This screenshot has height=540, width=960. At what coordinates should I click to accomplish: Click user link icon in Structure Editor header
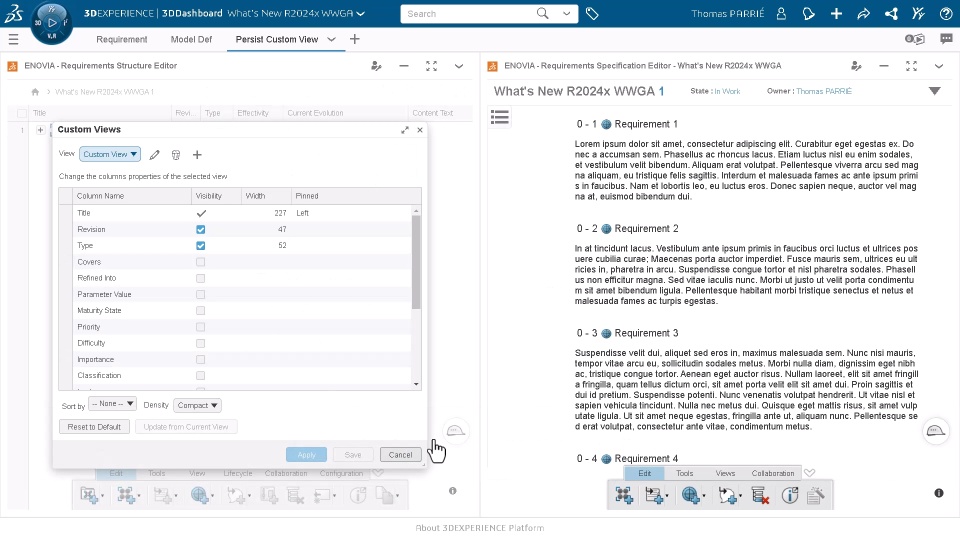[377, 66]
